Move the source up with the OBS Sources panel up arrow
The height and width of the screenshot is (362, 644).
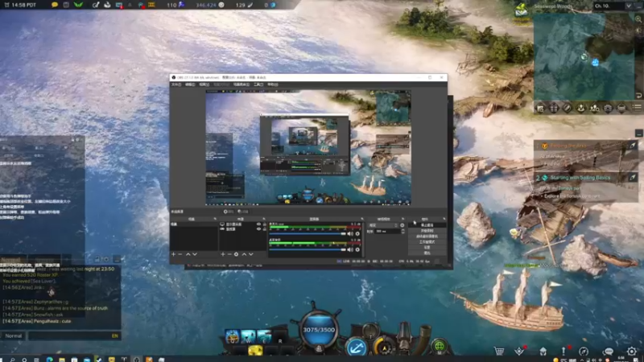click(244, 254)
